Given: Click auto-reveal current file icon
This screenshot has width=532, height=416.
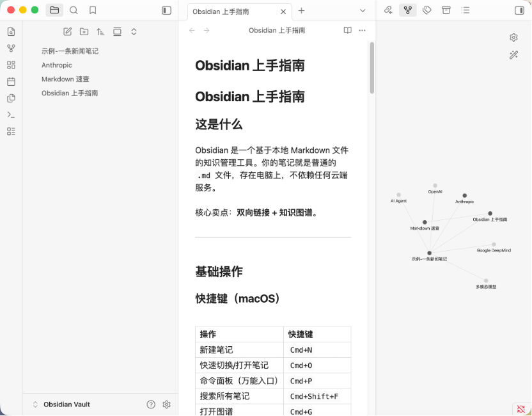Looking at the screenshot, I should point(117,32).
